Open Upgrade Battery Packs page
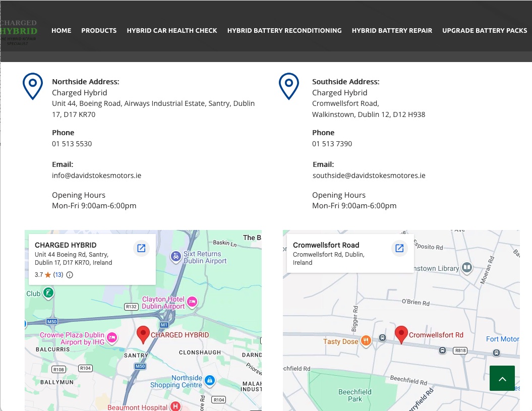Screen dimensions: 532x411 point(485,31)
